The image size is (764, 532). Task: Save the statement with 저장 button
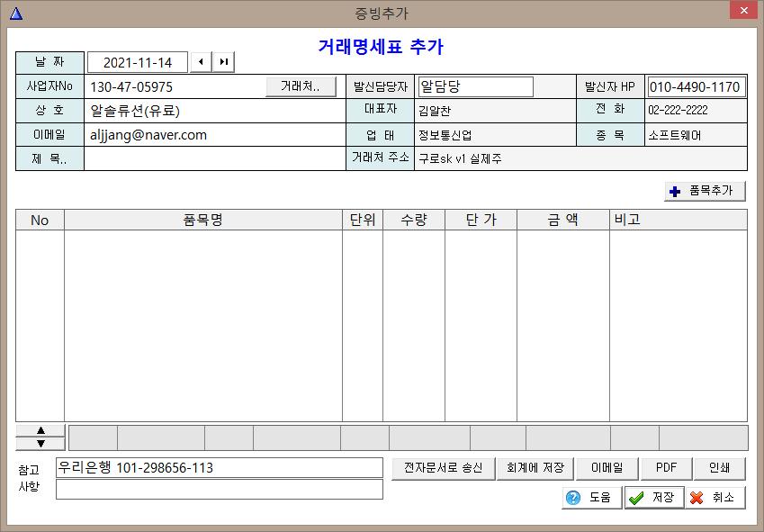pos(654,498)
